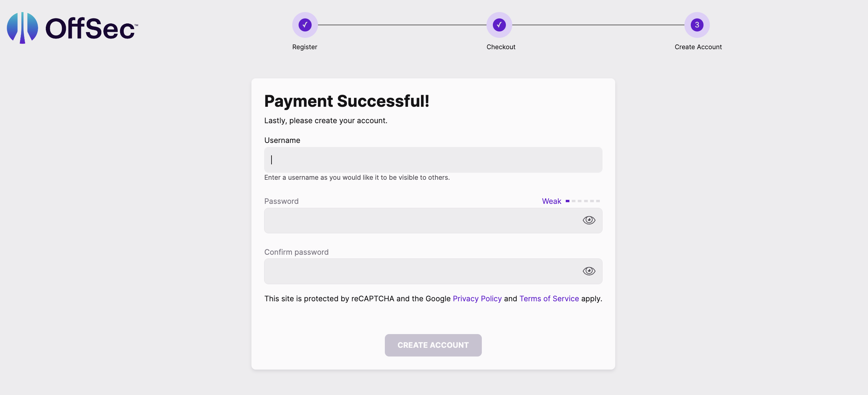Open the Privacy Policy link
This screenshot has width=868, height=395.
tap(477, 299)
